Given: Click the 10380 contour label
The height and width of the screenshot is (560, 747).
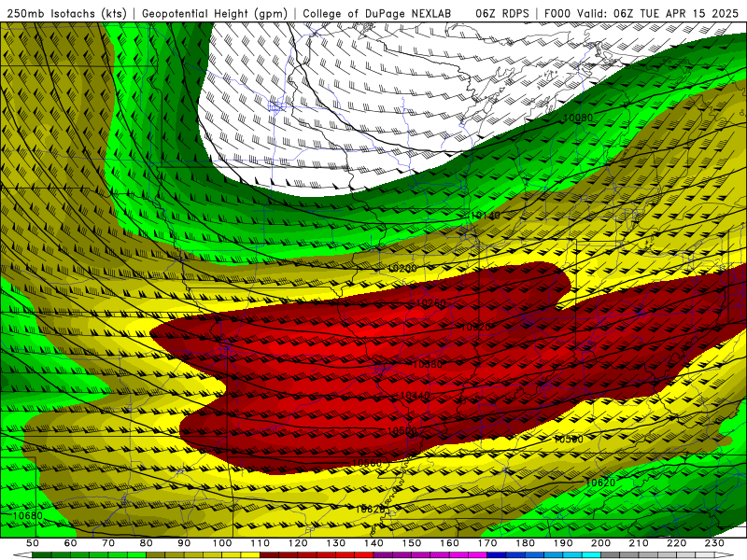Looking at the screenshot, I should (x=428, y=364).
